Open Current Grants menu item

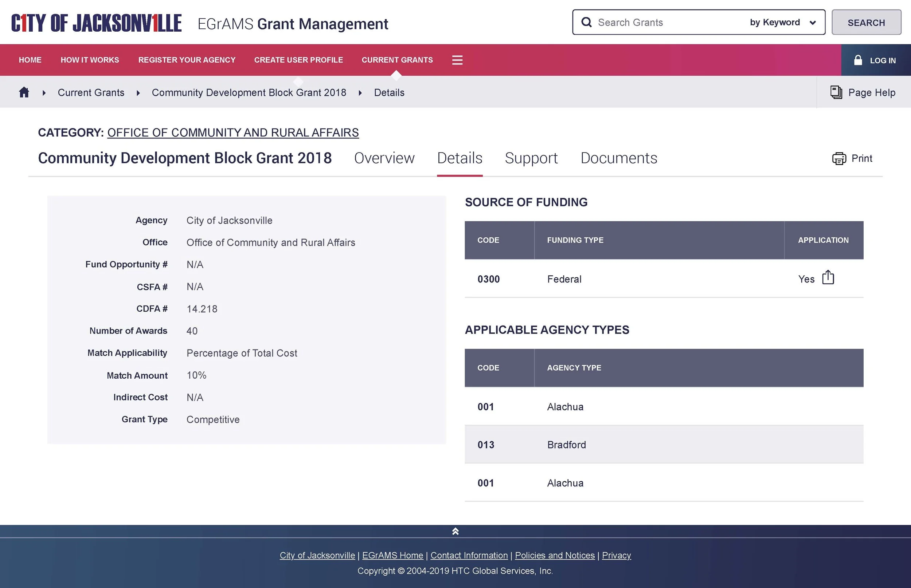[x=397, y=60]
